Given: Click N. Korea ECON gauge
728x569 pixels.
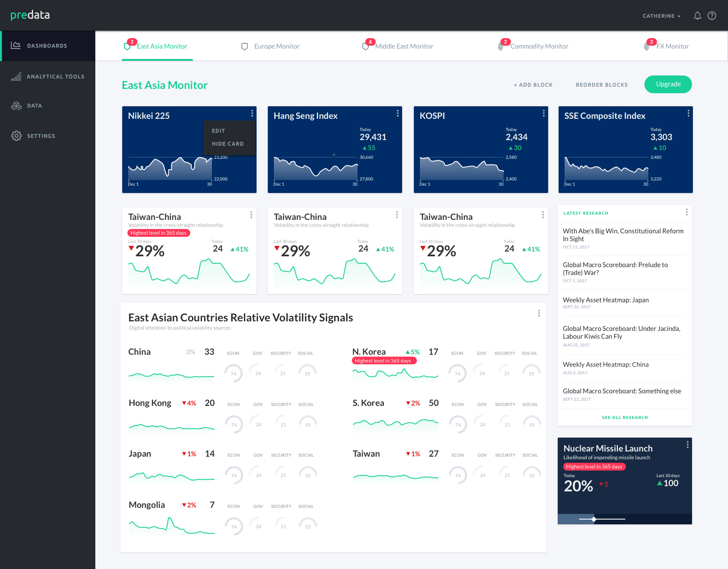Looking at the screenshot, I should (458, 373).
